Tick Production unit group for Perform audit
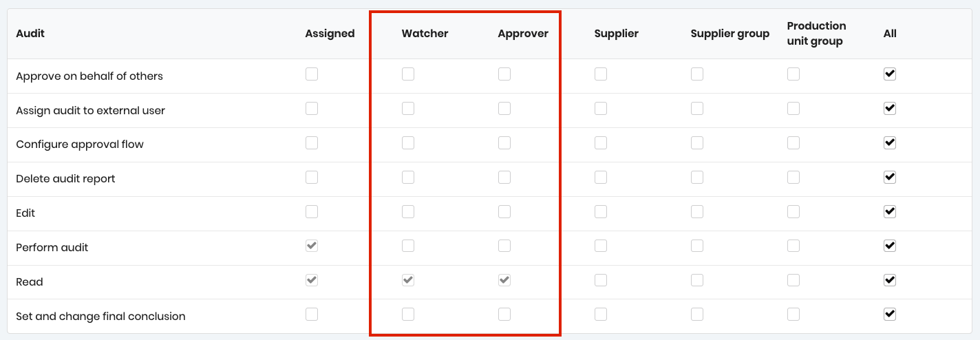 [x=793, y=246]
